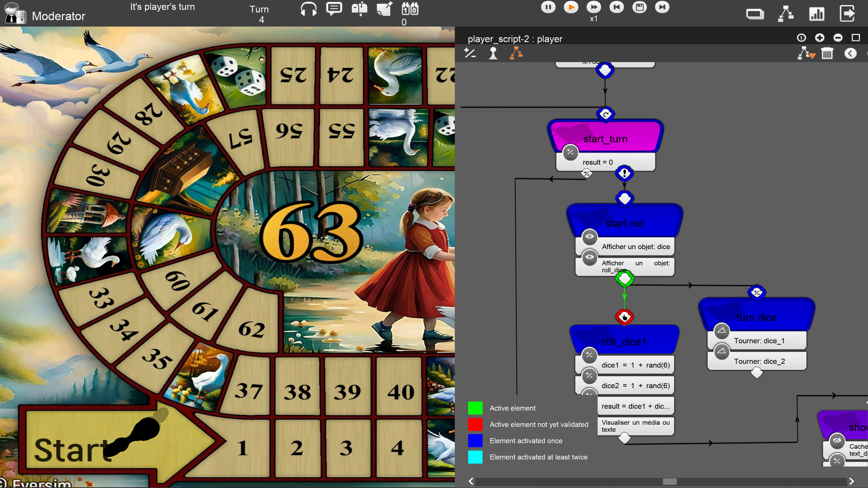This screenshot has height=488, width=868.
Task: Open the headphones audio icon
Action: click(309, 8)
